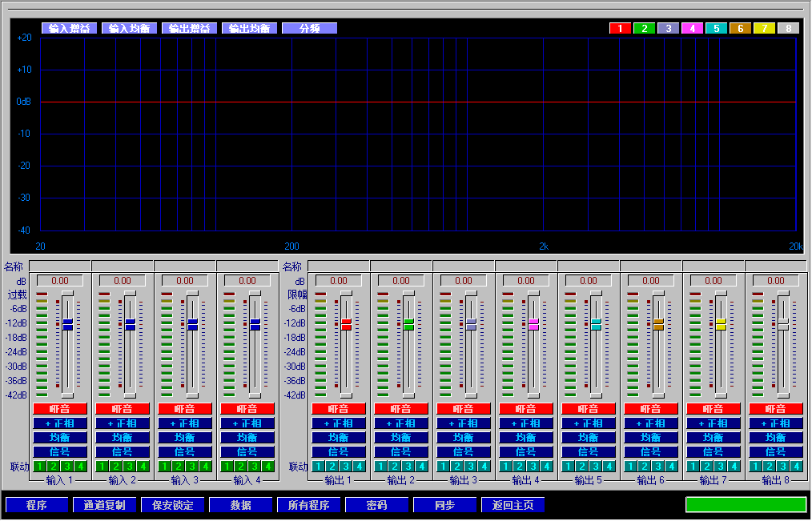Viewport: 812px width, 521px height.
Task: Mute 输出 3 with 哑音 button
Action: pos(464,409)
